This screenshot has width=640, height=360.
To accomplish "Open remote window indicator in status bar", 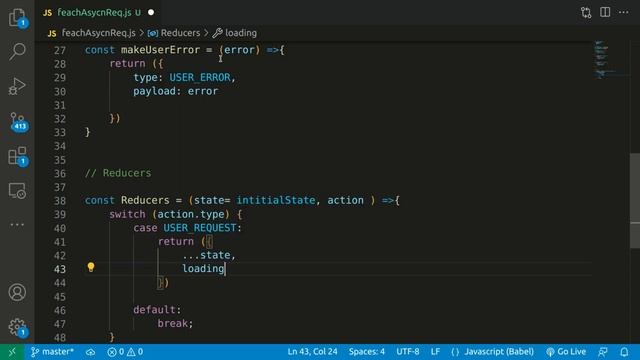I will tap(12, 352).
